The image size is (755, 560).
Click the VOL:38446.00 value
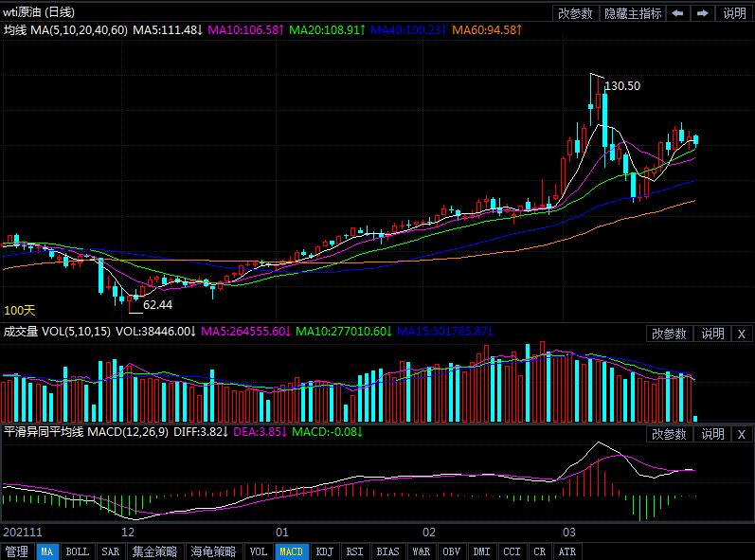click(x=155, y=332)
